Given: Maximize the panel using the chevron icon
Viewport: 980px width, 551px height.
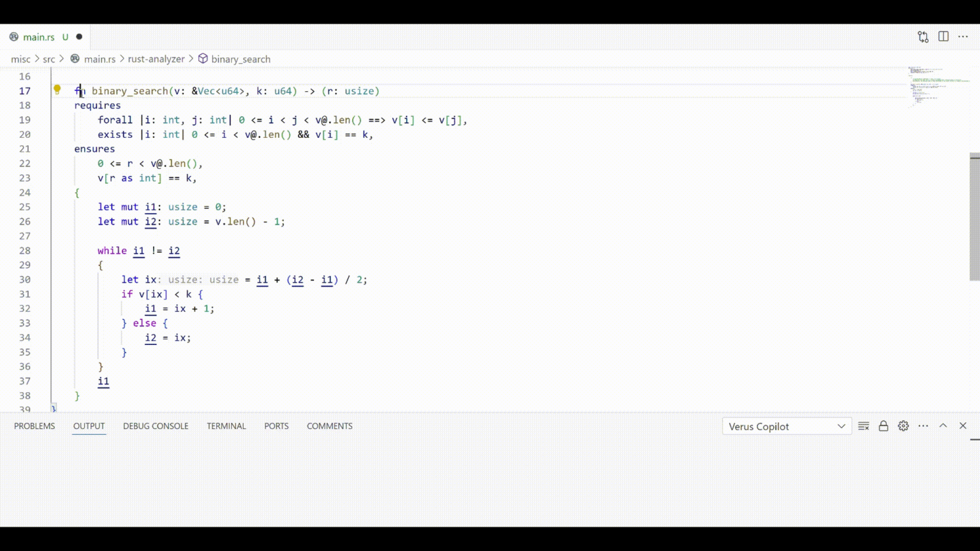Looking at the screenshot, I should pyautogui.click(x=943, y=426).
